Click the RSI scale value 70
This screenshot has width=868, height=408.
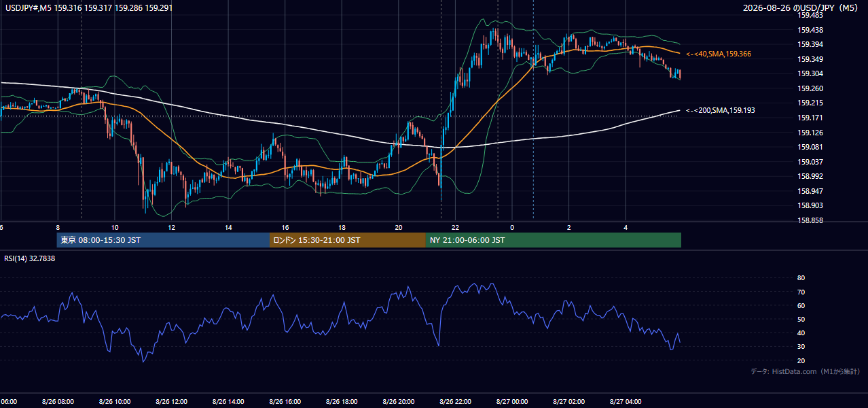801,292
